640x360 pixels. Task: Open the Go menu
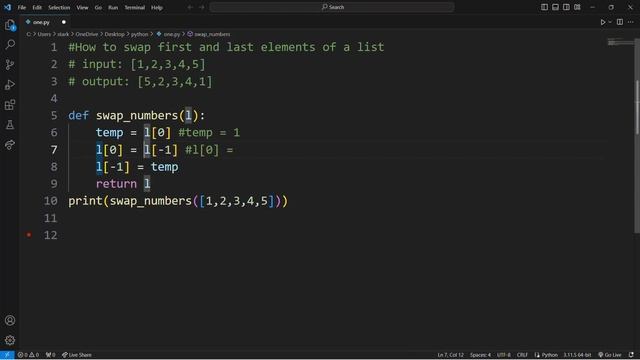click(x=98, y=7)
